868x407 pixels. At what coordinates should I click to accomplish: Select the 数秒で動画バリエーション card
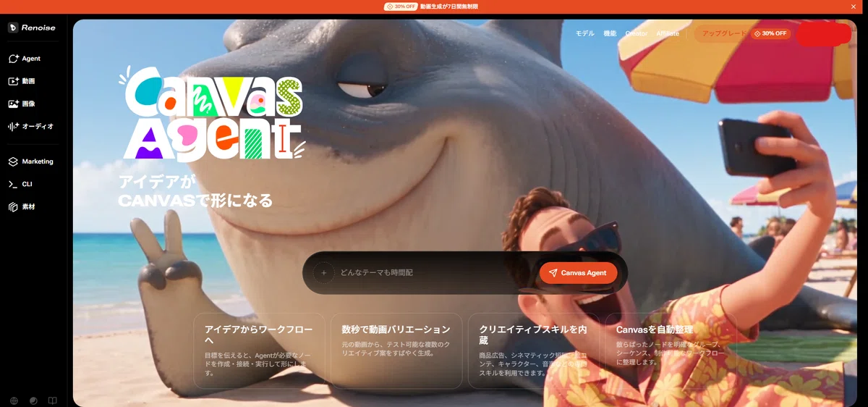tap(396, 351)
